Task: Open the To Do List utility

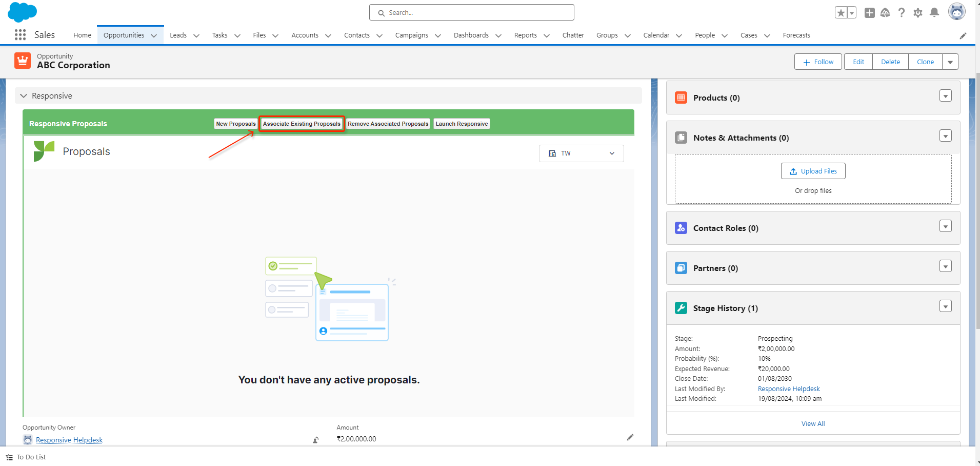Action: (26, 457)
